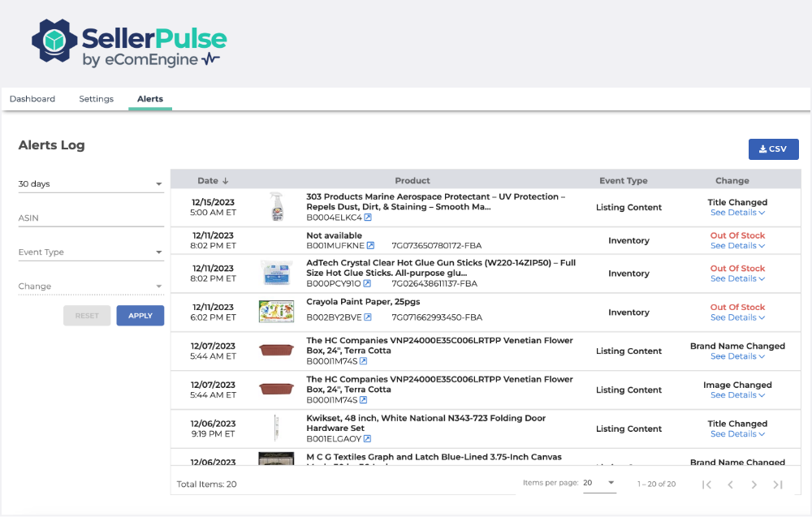The image size is (812, 517).
Task: Switch to the Dashboard tab
Action: click(x=32, y=99)
